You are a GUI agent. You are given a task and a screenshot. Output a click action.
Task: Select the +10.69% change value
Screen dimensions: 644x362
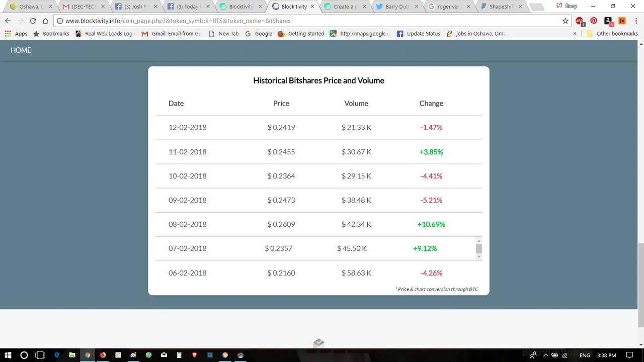coord(431,224)
